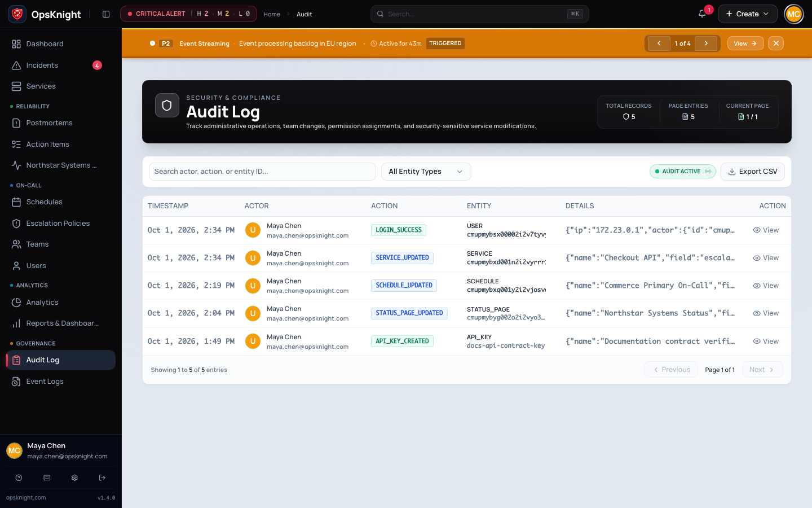Viewport: 812px width, 508px height.
Task: Open settings gear in sidebar footer
Action: 74,478
